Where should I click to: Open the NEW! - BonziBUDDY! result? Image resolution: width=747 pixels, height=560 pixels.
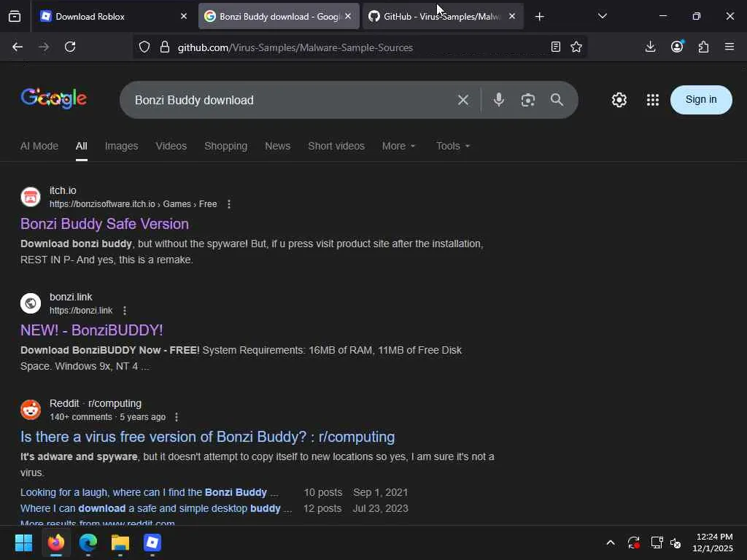pos(91,330)
